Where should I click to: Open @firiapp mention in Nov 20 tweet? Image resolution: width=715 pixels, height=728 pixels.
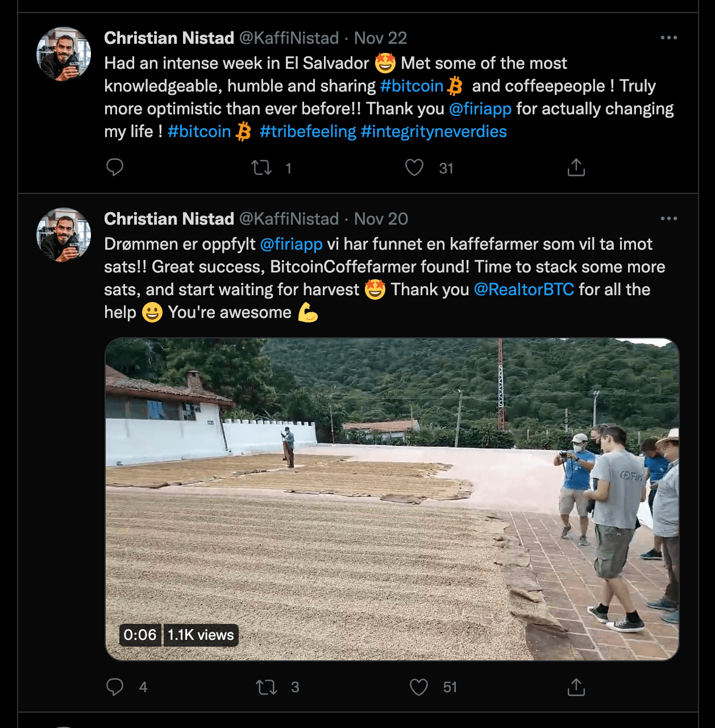click(x=291, y=244)
